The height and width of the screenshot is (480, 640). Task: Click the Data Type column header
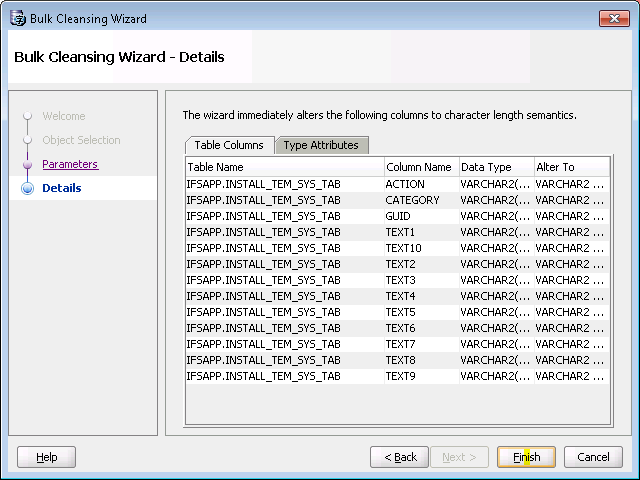coord(495,167)
